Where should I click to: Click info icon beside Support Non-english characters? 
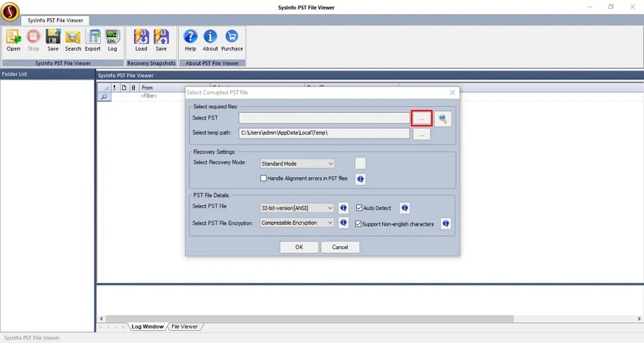[445, 223]
